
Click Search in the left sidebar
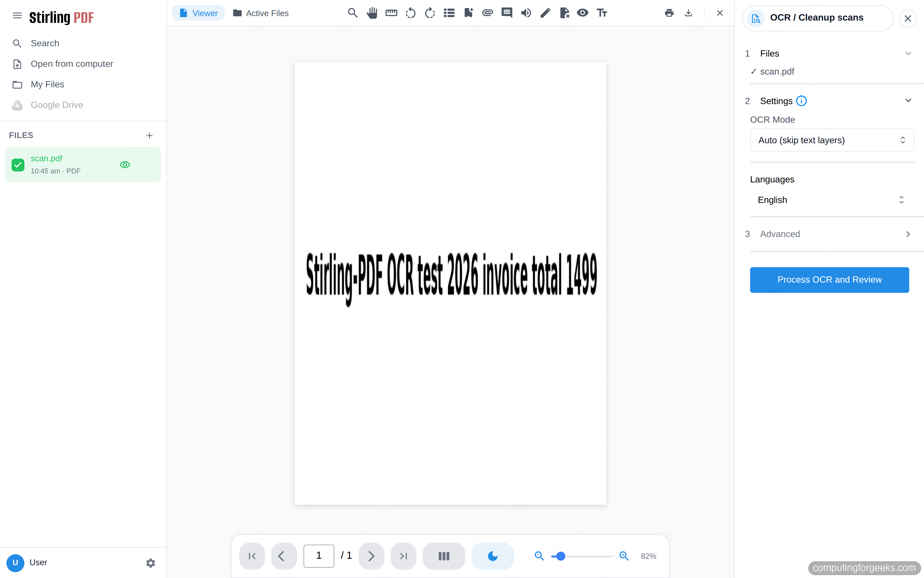click(45, 43)
